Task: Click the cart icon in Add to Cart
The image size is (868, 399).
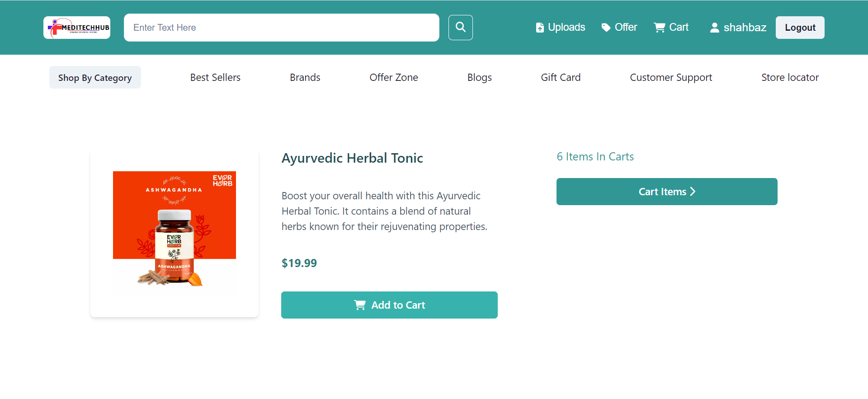Action: tap(360, 305)
